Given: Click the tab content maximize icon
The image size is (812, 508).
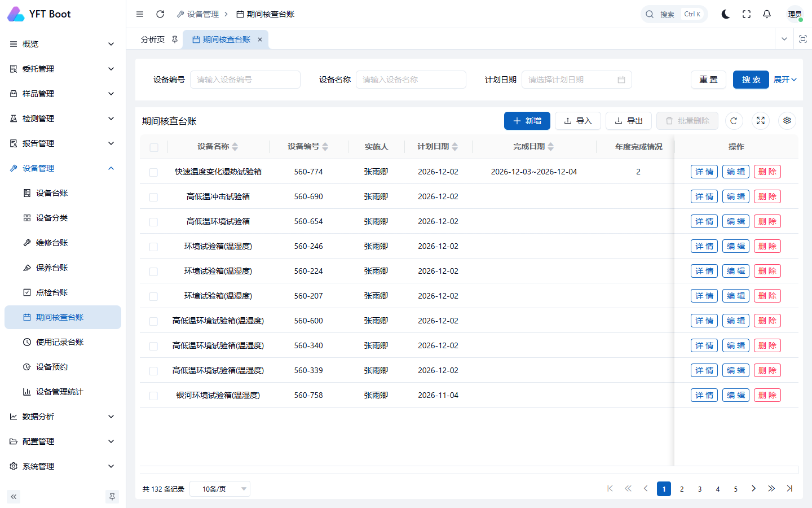Looking at the screenshot, I should pyautogui.click(x=803, y=39).
